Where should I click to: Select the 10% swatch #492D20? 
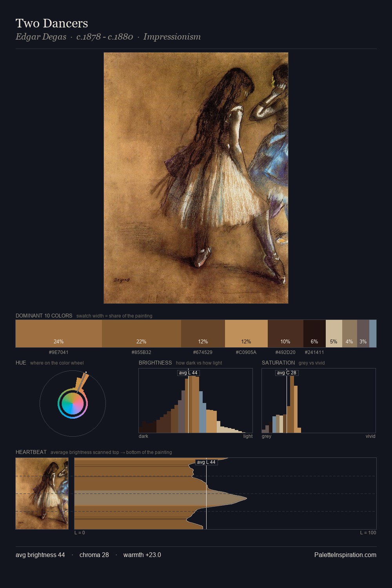pos(285,334)
